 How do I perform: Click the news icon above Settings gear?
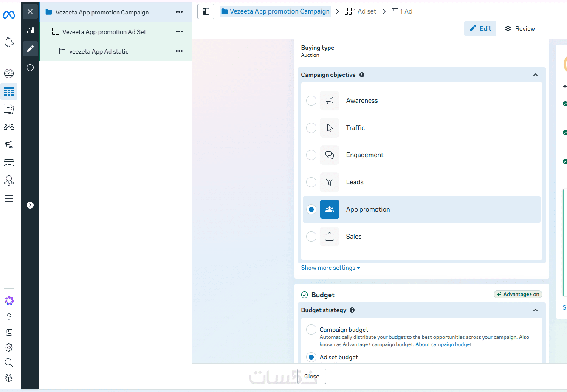[9, 332]
